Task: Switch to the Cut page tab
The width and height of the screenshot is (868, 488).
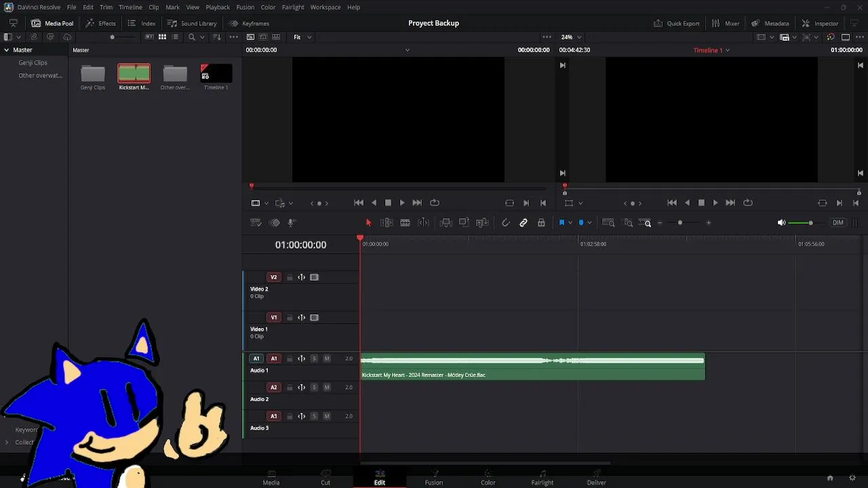Action: click(x=325, y=478)
